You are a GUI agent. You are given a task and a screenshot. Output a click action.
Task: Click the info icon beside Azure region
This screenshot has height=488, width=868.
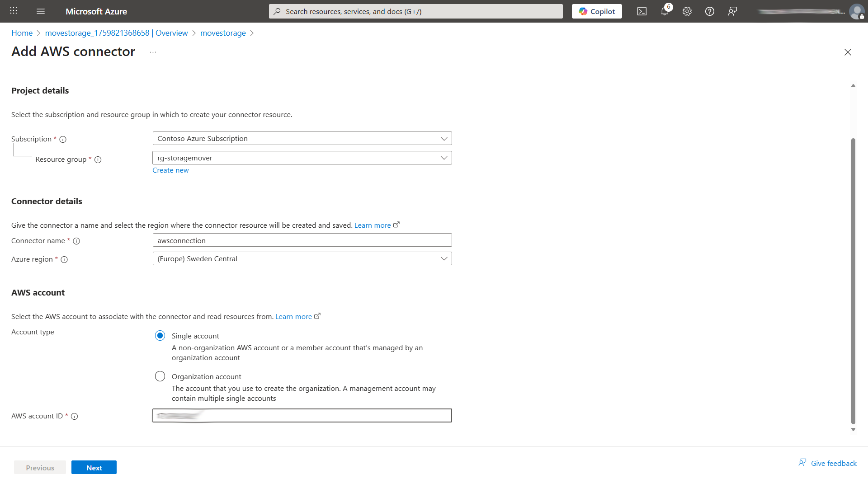tap(65, 260)
